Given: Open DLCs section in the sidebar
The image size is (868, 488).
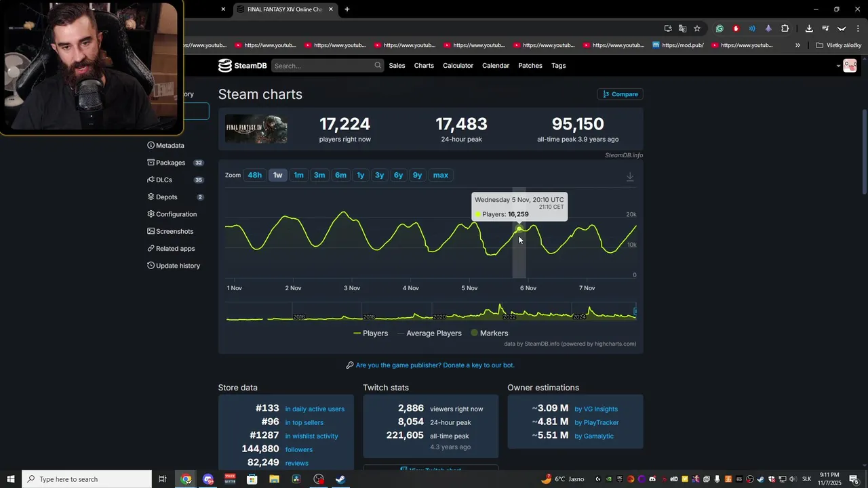Looking at the screenshot, I should tap(176, 180).
